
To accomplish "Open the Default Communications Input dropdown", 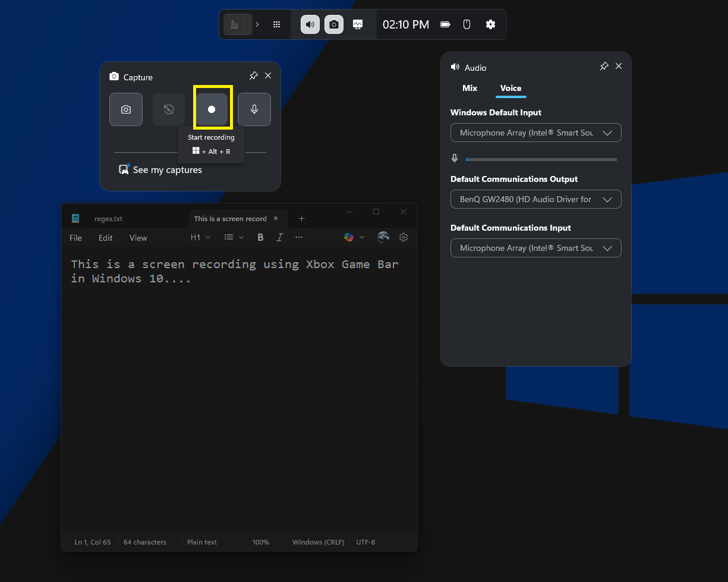I will tap(535, 248).
